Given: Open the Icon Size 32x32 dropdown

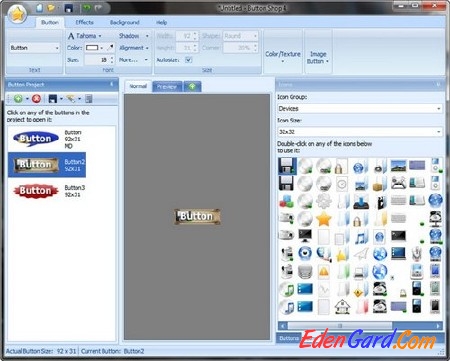Looking at the screenshot, I should (x=360, y=132).
